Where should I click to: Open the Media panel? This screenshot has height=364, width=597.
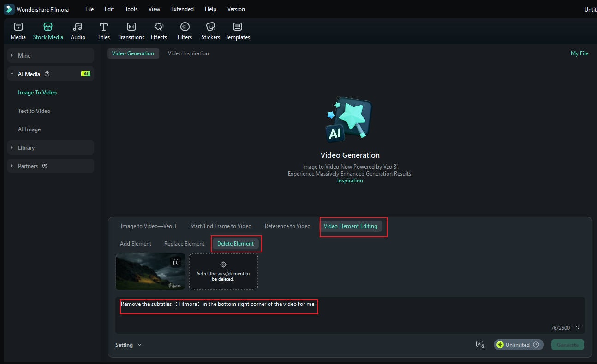(x=18, y=31)
